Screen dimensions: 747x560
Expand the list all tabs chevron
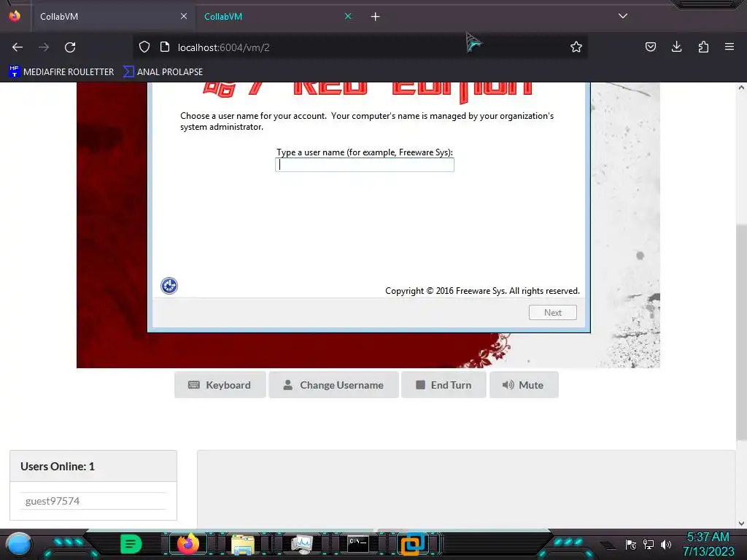pyautogui.click(x=623, y=16)
